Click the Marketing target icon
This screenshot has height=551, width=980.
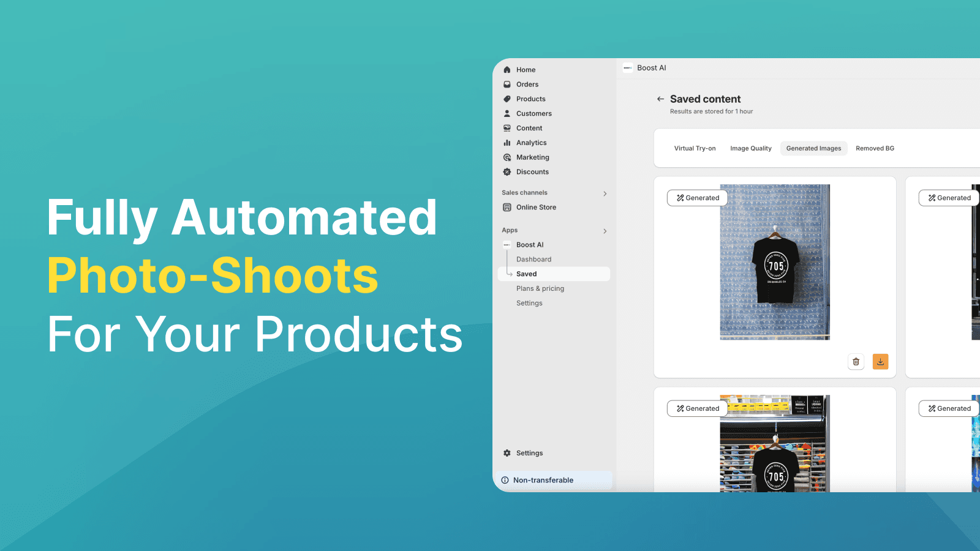click(x=507, y=157)
